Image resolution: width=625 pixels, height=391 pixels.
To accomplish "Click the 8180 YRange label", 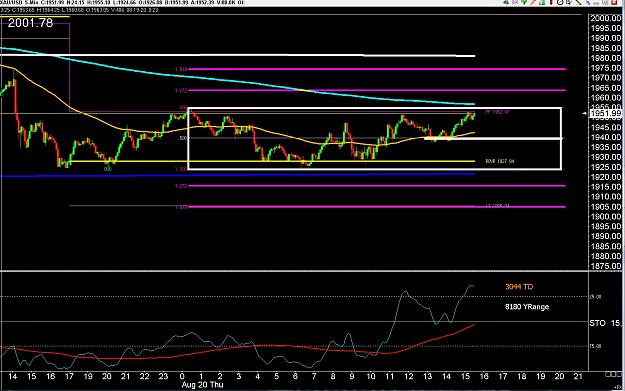I will [x=527, y=307].
